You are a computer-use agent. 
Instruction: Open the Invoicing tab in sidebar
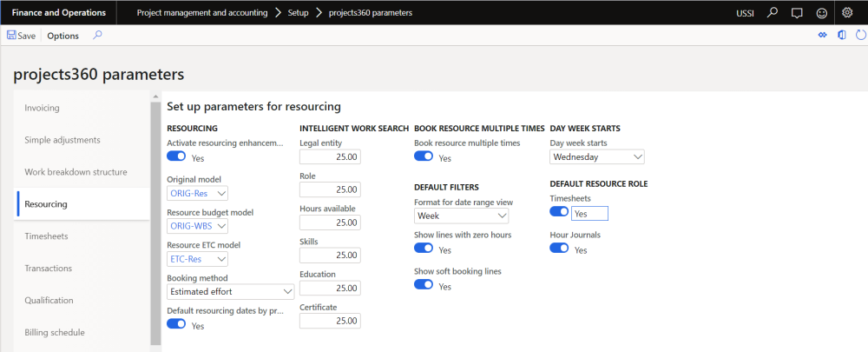click(42, 108)
